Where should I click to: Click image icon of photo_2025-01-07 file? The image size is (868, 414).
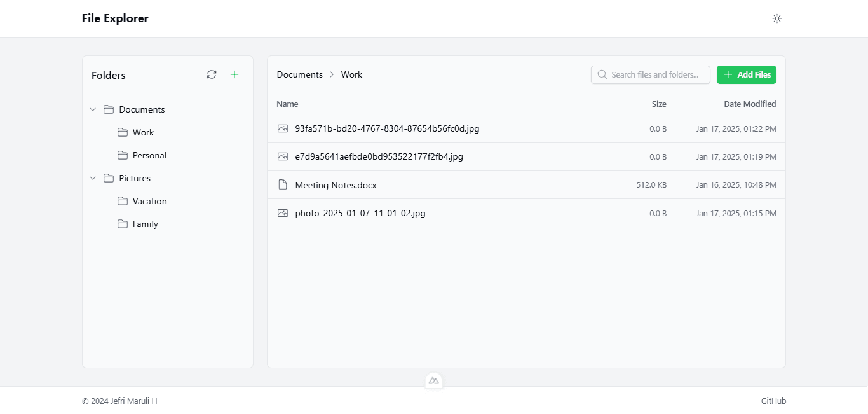tap(283, 213)
